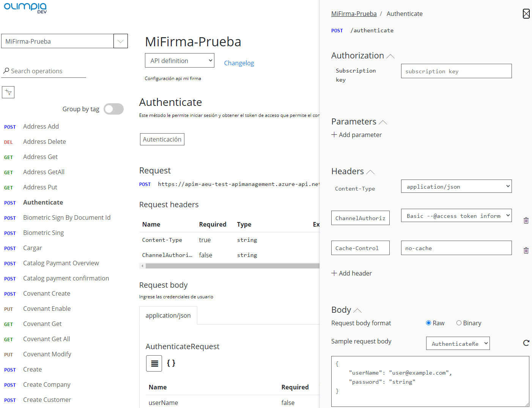Open the Biometric Sign By Document Id operation
Image resolution: width=532 pixels, height=408 pixels.
pos(67,217)
